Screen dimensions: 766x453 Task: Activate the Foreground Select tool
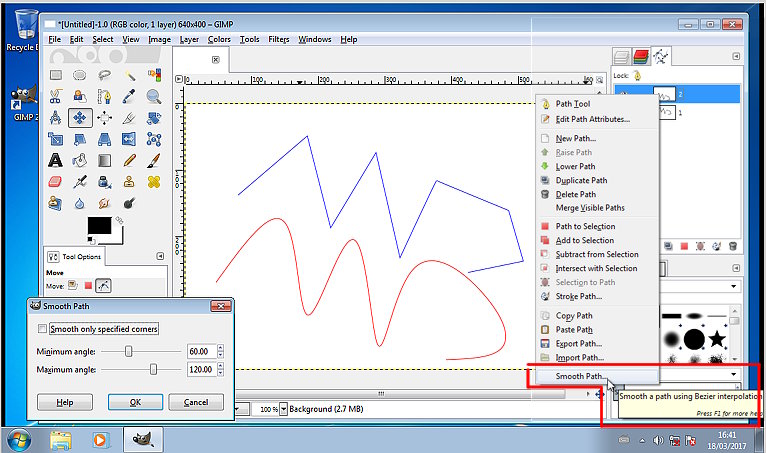coord(80,96)
